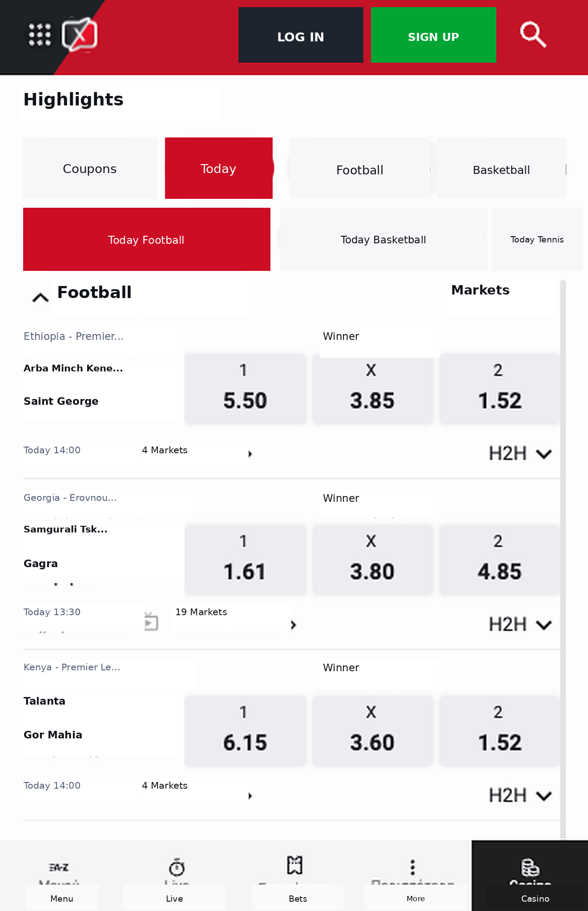Open the Bets slip icon
Screen dimensions: 588x911
(x=294, y=865)
